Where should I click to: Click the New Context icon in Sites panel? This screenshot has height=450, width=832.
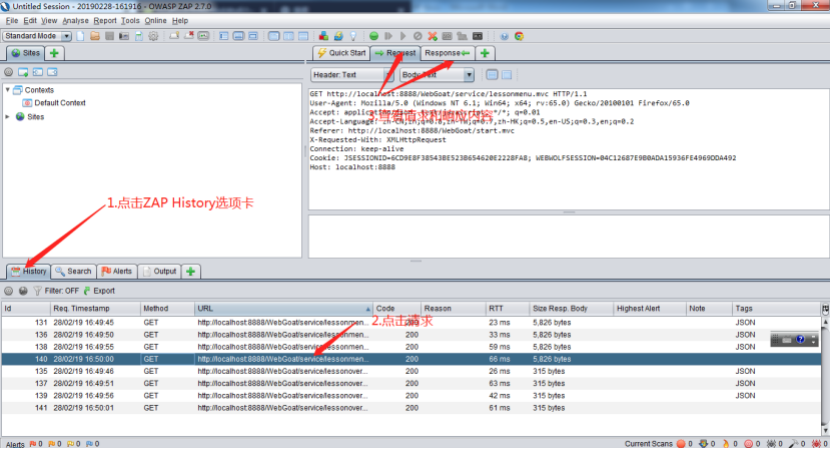point(23,72)
